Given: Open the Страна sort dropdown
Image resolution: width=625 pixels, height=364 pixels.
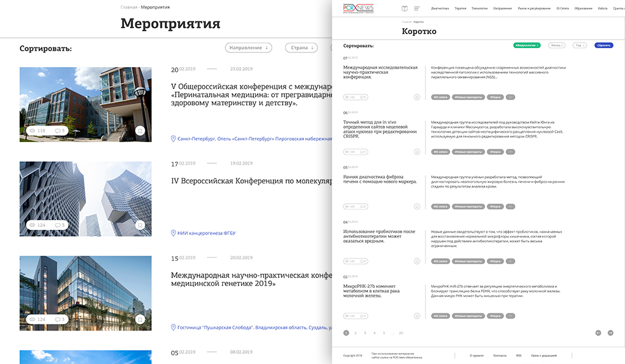Looking at the screenshot, I should click(x=302, y=48).
